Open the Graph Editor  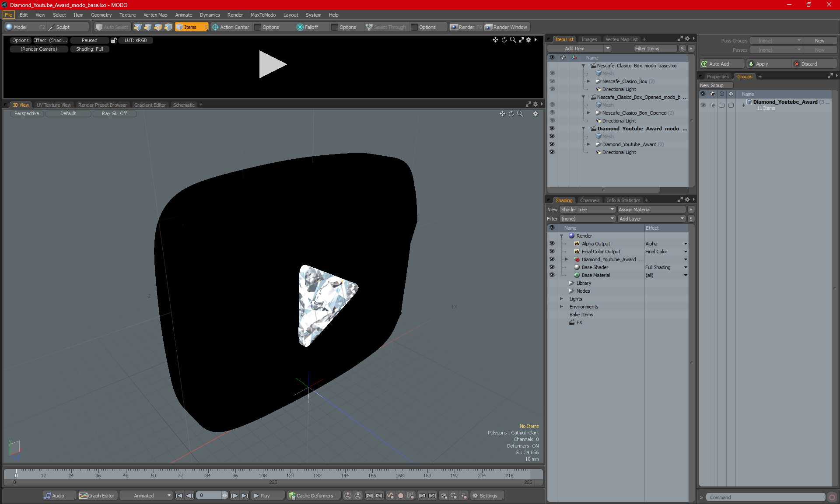97,496
